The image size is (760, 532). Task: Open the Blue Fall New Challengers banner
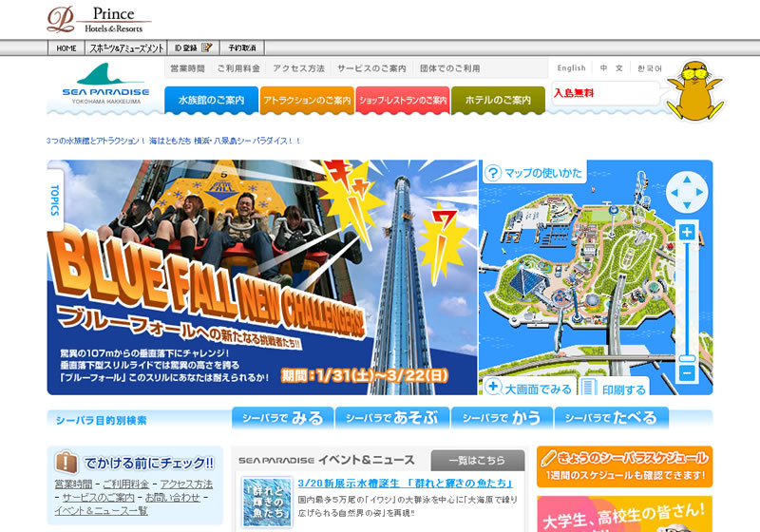pos(262,277)
